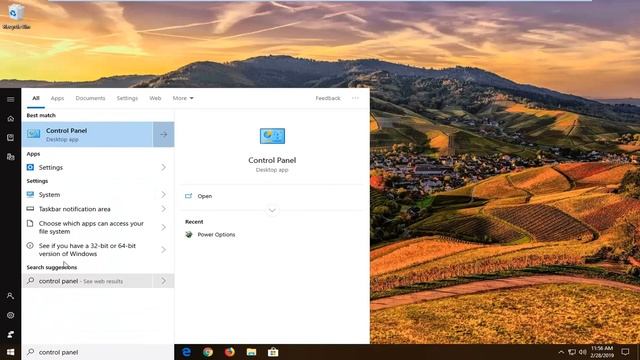640x360 pixels.
Task: Open the three-dot options menu
Action: tap(356, 98)
